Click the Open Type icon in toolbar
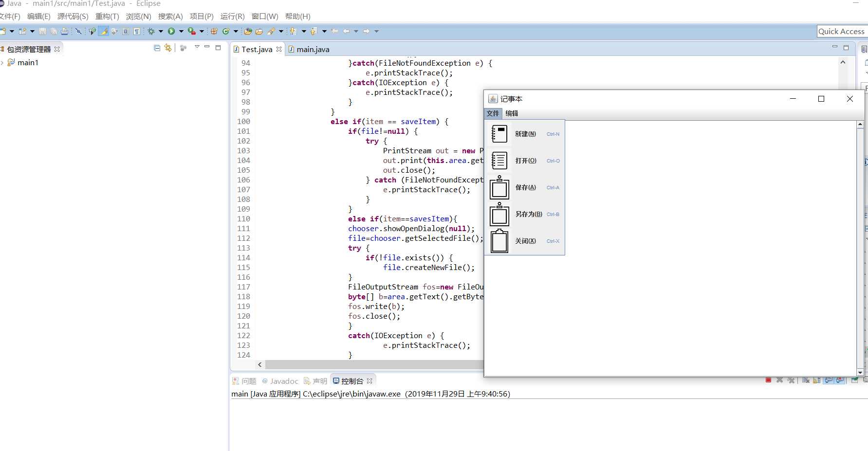The image size is (868, 451). tap(248, 31)
